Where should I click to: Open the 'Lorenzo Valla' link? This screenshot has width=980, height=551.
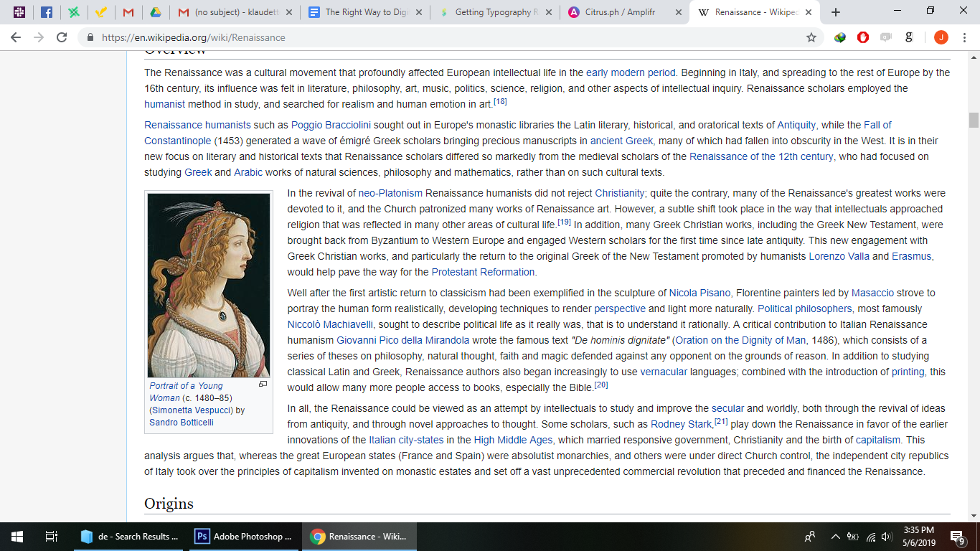(839, 256)
